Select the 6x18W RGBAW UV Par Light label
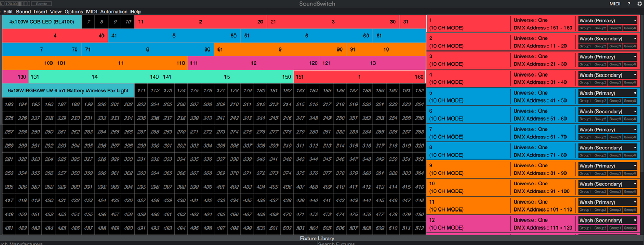 point(68,90)
